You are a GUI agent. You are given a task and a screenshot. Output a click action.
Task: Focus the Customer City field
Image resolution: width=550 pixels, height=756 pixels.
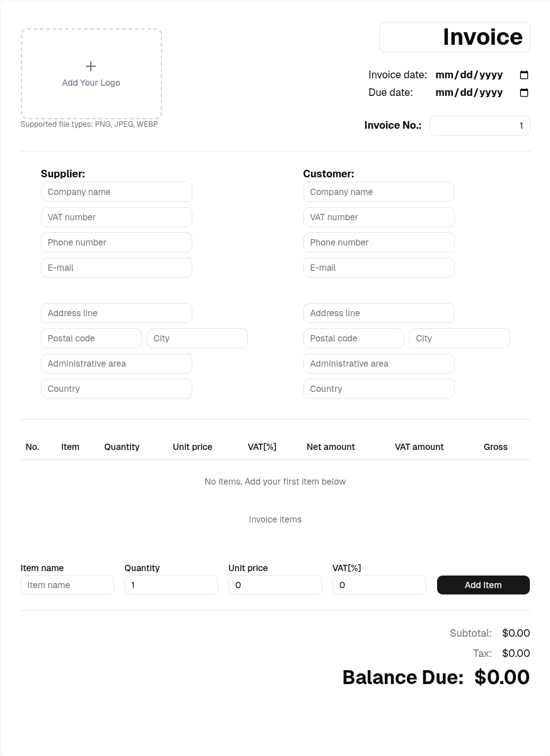460,338
